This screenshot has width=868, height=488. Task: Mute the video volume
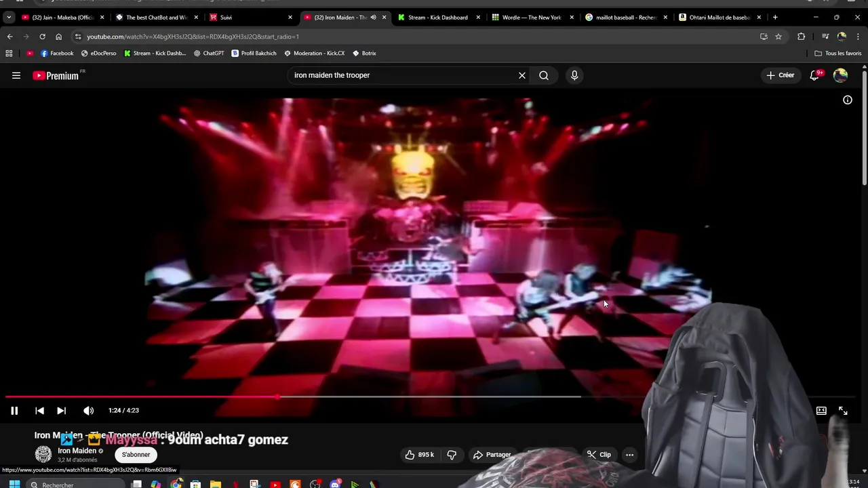point(88,411)
